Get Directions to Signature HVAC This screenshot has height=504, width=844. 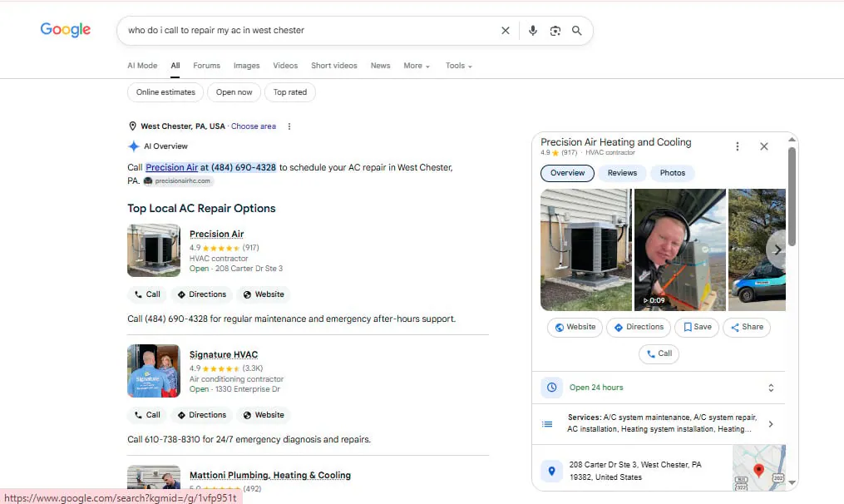pos(202,415)
